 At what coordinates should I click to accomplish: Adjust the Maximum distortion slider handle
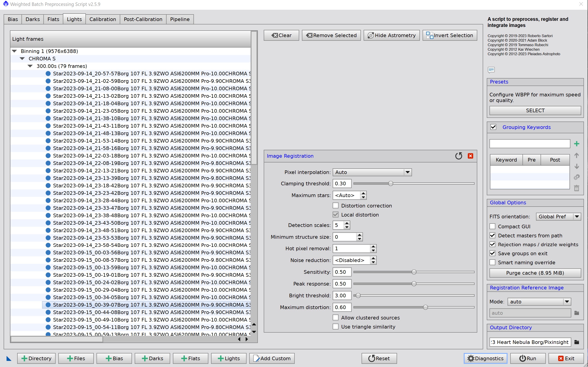click(x=425, y=307)
